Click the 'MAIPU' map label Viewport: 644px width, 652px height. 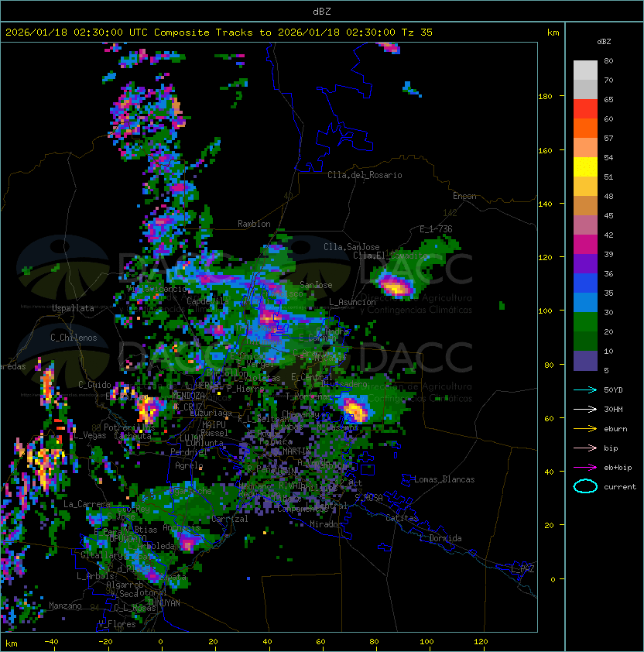click(x=214, y=425)
